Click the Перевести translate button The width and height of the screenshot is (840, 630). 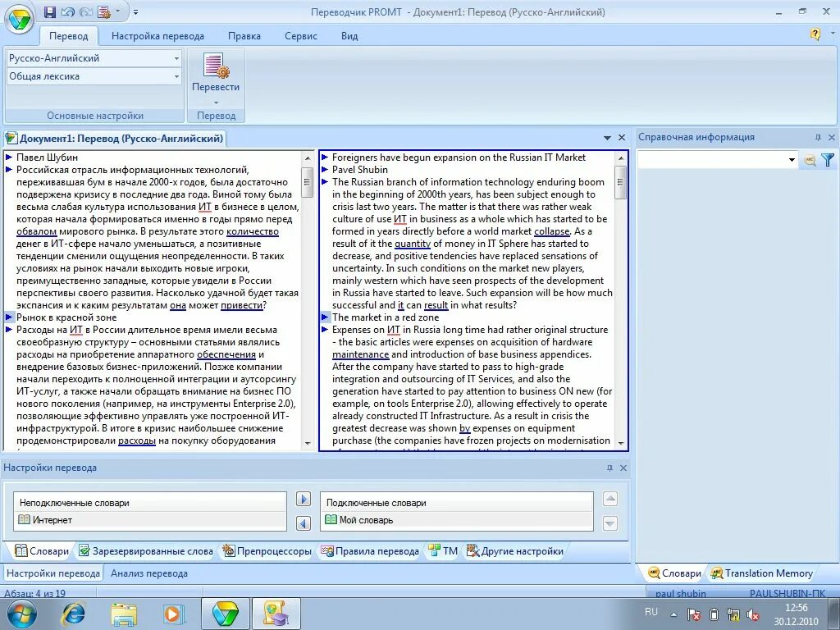[x=216, y=73]
